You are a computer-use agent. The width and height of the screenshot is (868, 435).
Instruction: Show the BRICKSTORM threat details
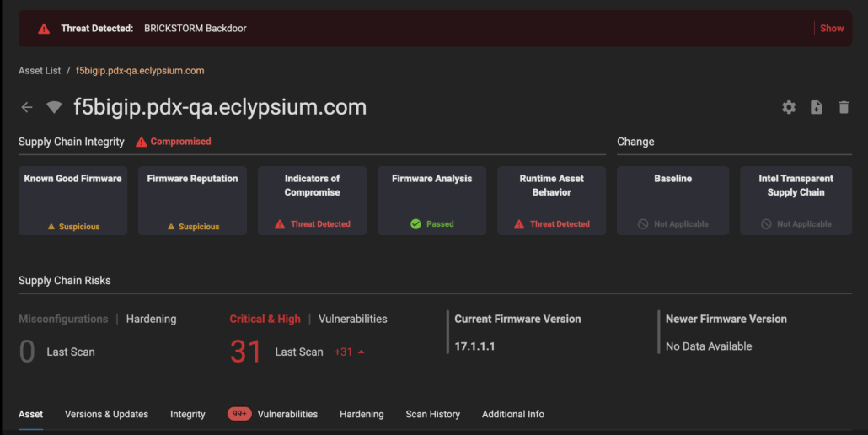[x=831, y=29]
